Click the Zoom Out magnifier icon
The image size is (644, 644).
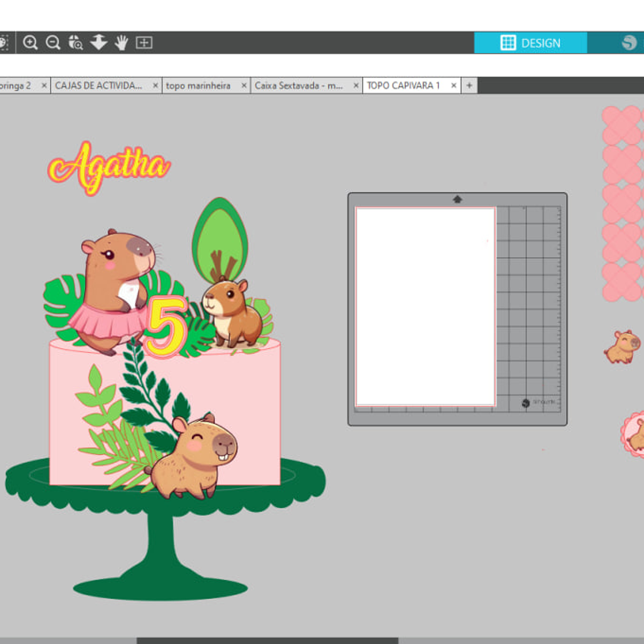pyautogui.click(x=53, y=43)
